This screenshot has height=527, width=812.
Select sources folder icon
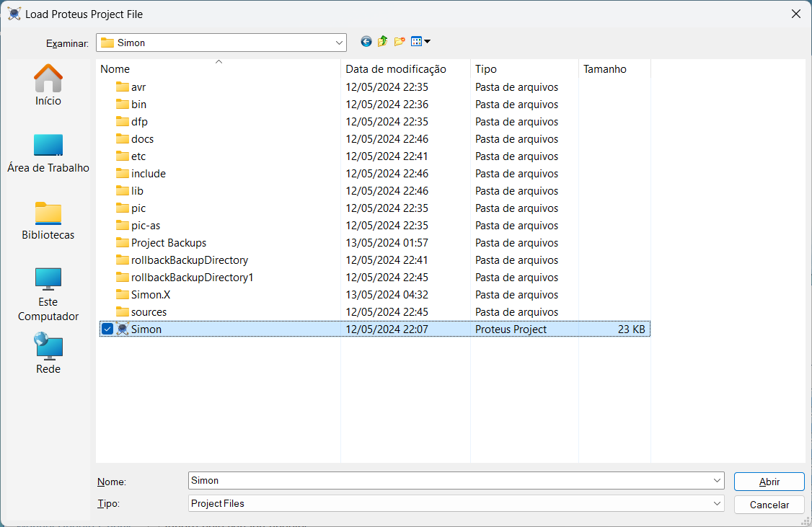click(x=122, y=312)
